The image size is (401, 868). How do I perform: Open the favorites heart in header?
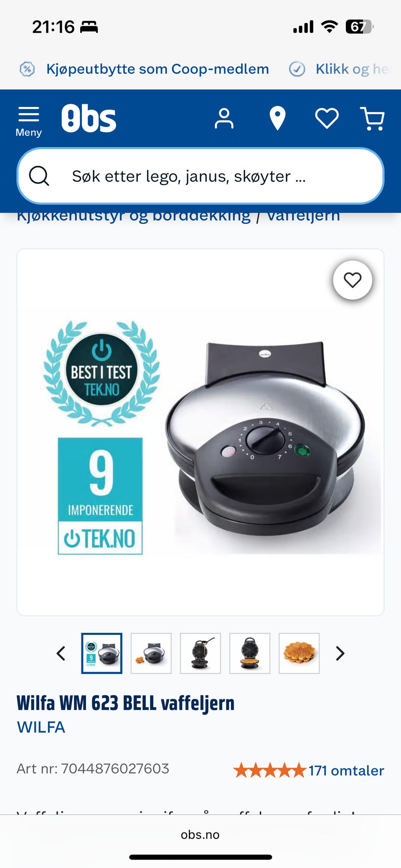point(327,119)
